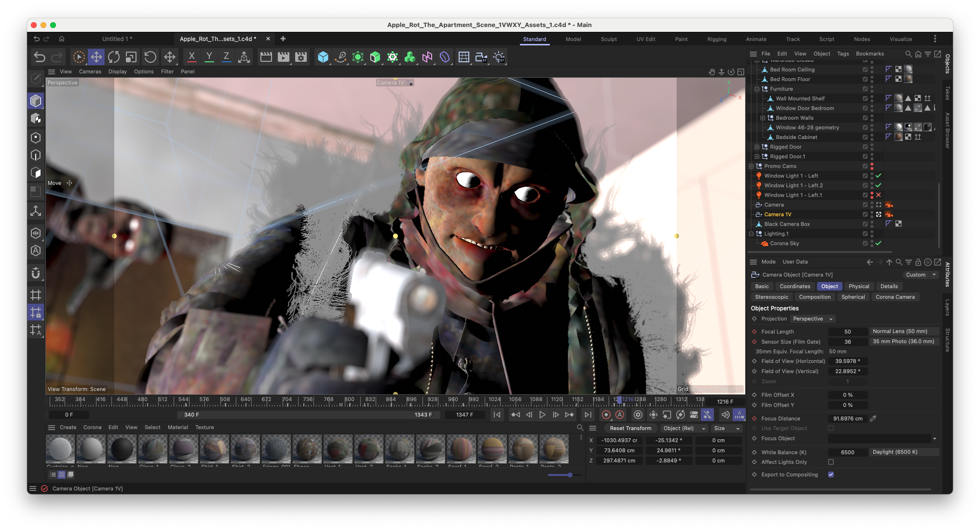Open the Physical attributes tab
Image resolution: width=980 pixels, height=530 pixels.
[859, 286]
